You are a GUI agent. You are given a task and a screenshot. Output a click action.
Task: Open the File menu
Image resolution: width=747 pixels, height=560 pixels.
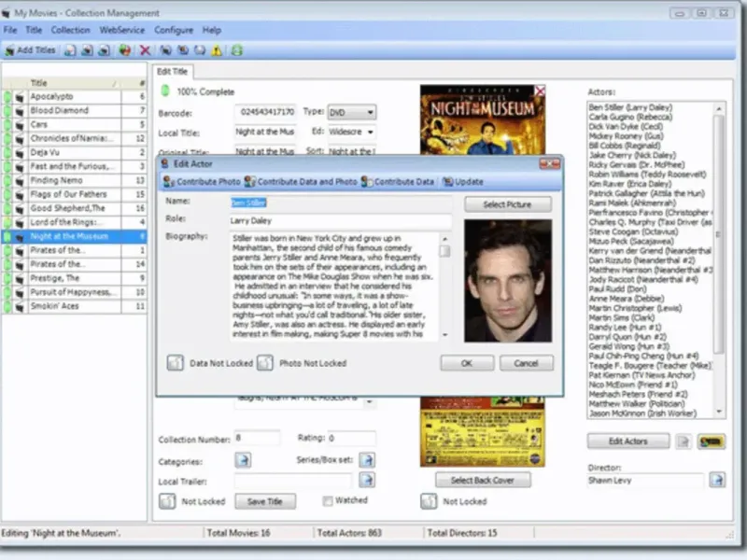pyautogui.click(x=10, y=30)
